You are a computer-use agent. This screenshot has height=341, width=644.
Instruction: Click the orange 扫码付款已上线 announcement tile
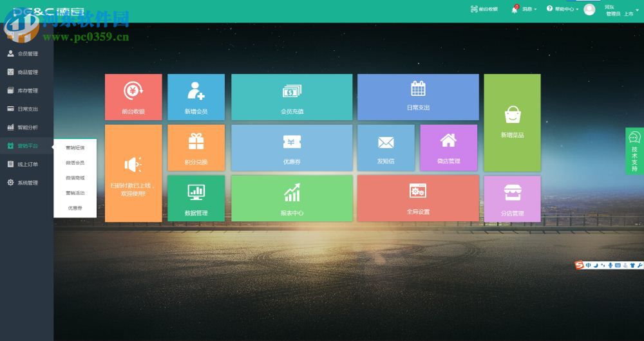click(x=133, y=173)
